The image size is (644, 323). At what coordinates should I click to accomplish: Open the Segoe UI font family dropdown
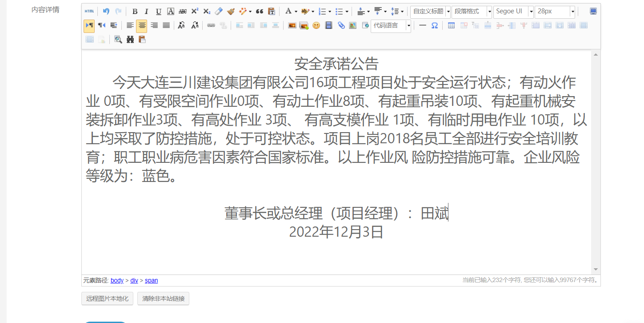click(513, 12)
